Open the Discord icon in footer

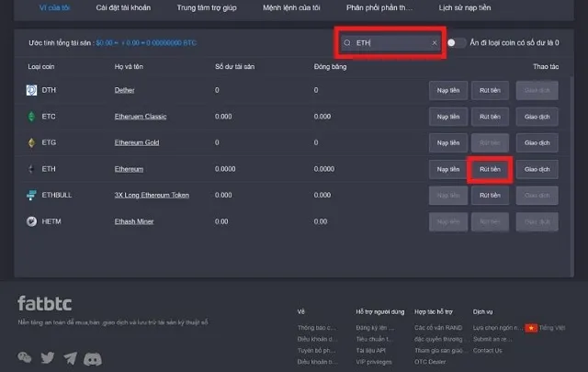(92, 357)
